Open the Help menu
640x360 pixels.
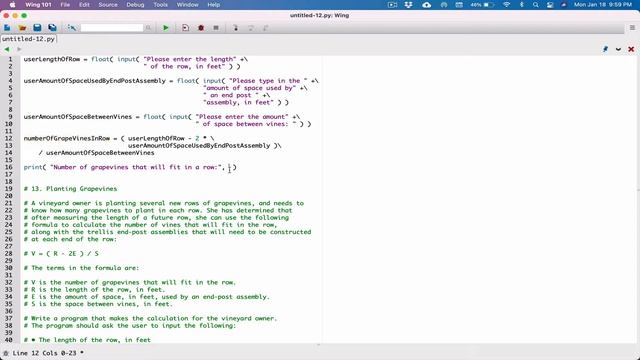[213, 5]
